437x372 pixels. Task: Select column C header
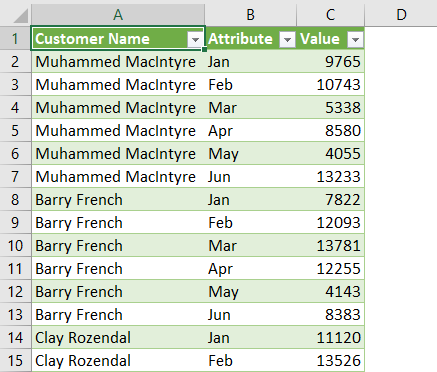(330, 15)
